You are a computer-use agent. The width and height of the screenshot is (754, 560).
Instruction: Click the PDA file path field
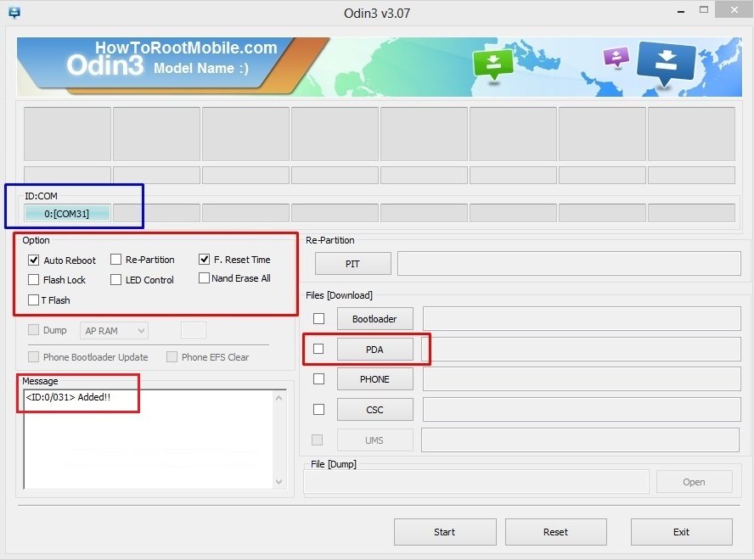coord(582,349)
